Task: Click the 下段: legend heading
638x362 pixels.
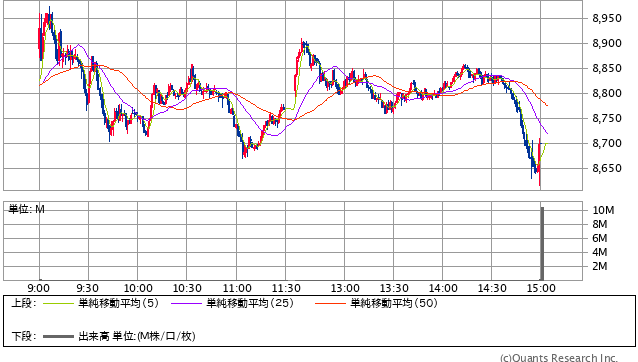Action: [24, 336]
